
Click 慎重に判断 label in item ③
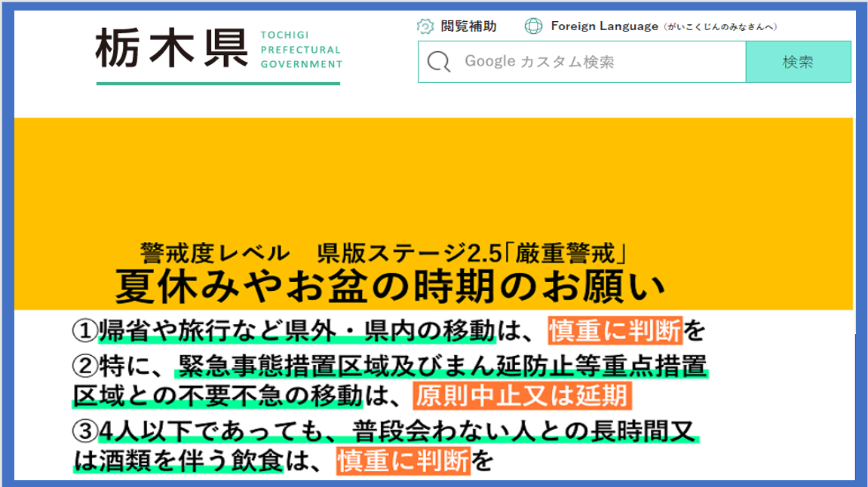coord(403,460)
